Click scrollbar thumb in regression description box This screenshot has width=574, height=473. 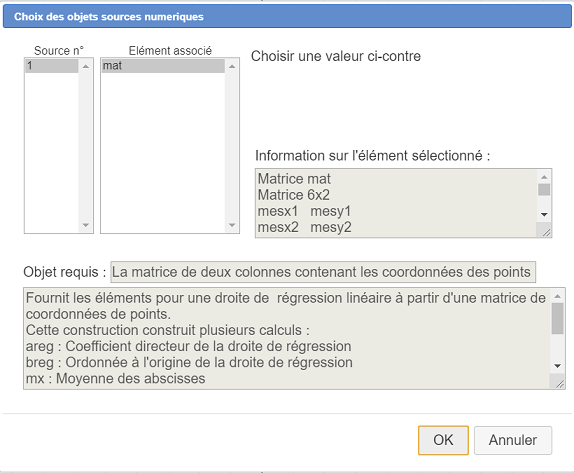coord(558,319)
